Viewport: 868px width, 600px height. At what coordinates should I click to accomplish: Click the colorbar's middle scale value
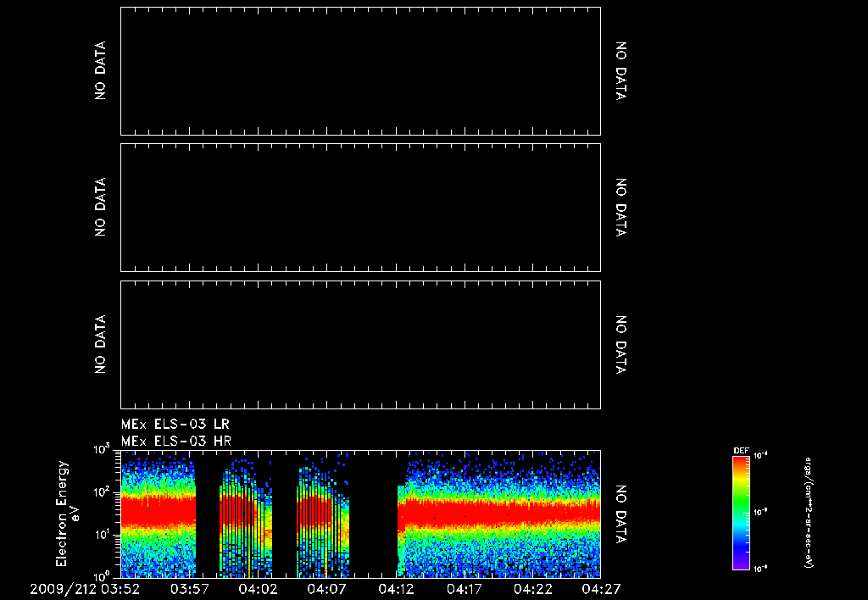pyautogui.click(x=760, y=513)
